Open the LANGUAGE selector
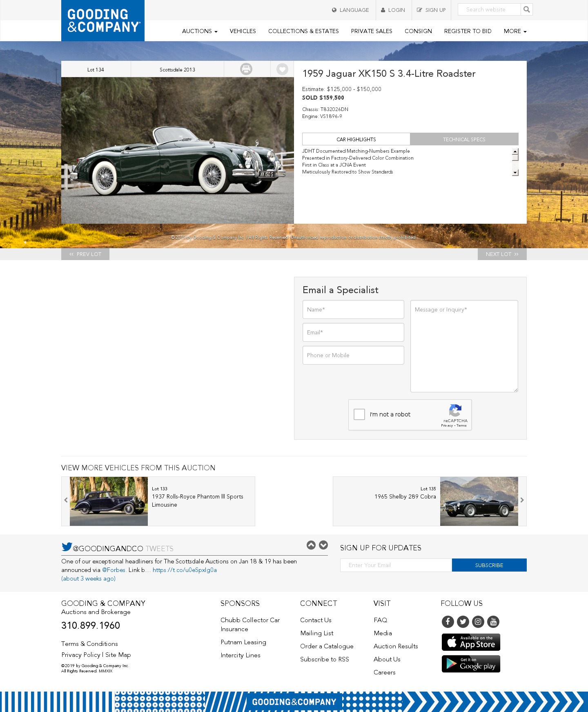 [x=350, y=10]
